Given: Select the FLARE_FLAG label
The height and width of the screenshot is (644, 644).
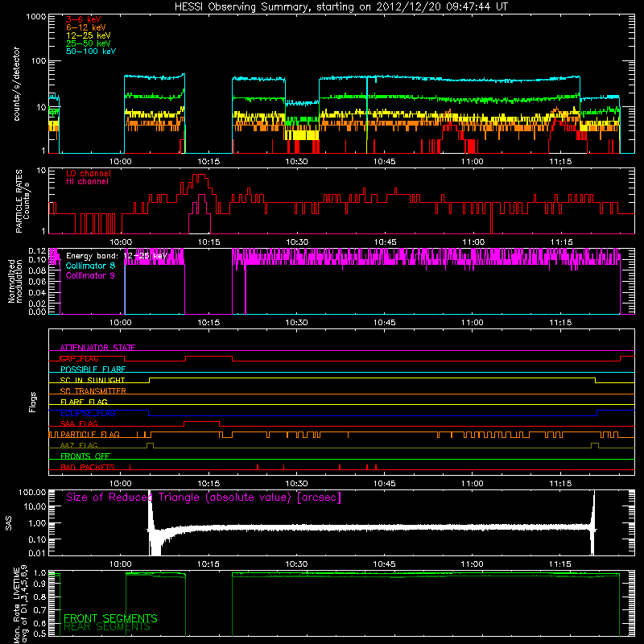Looking at the screenshot, I should [x=84, y=402].
